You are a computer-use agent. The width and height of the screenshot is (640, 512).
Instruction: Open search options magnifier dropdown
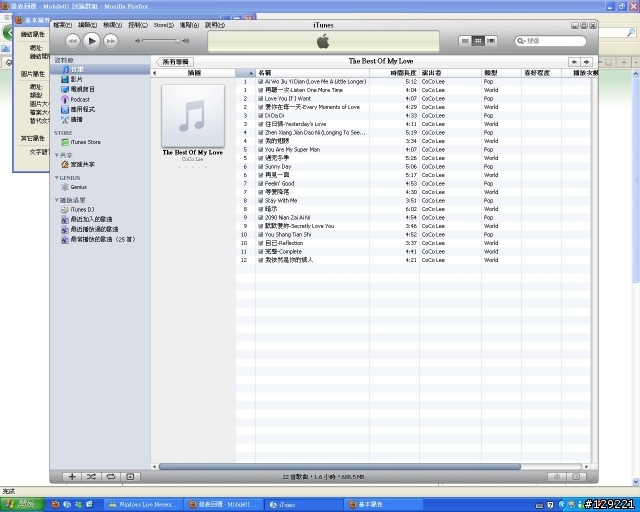pos(521,41)
